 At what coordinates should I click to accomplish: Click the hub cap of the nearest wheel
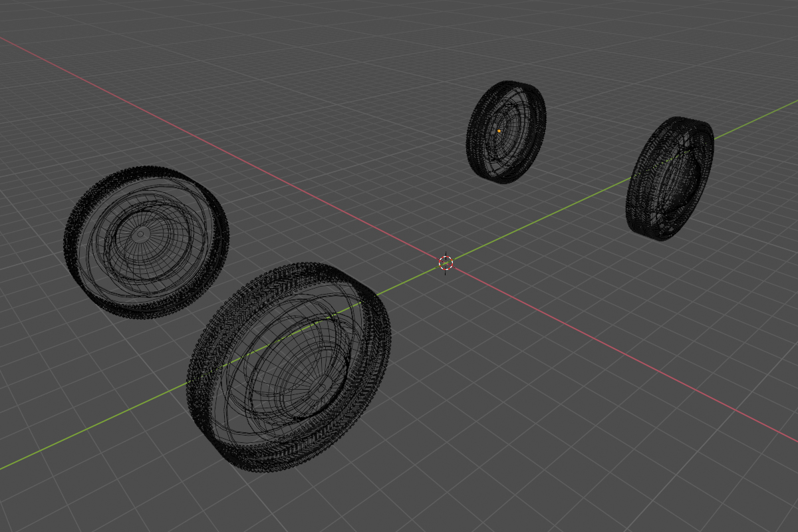point(321,386)
